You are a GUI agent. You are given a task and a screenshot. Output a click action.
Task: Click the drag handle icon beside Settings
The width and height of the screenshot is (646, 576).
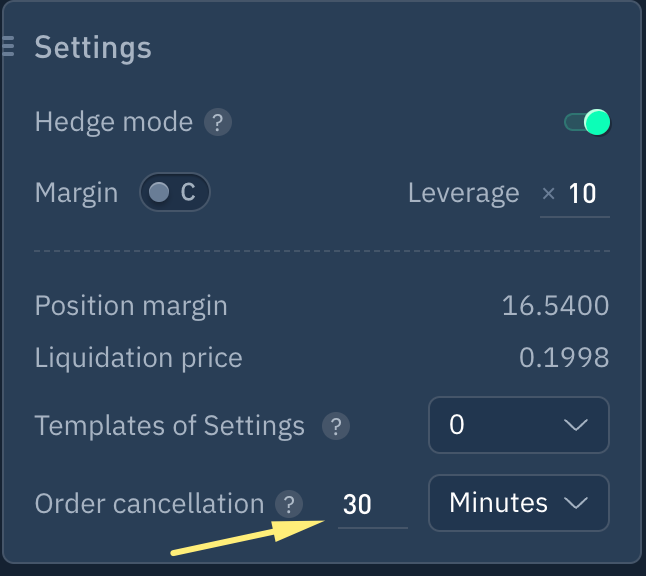pyautogui.click(x=8, y=47)
